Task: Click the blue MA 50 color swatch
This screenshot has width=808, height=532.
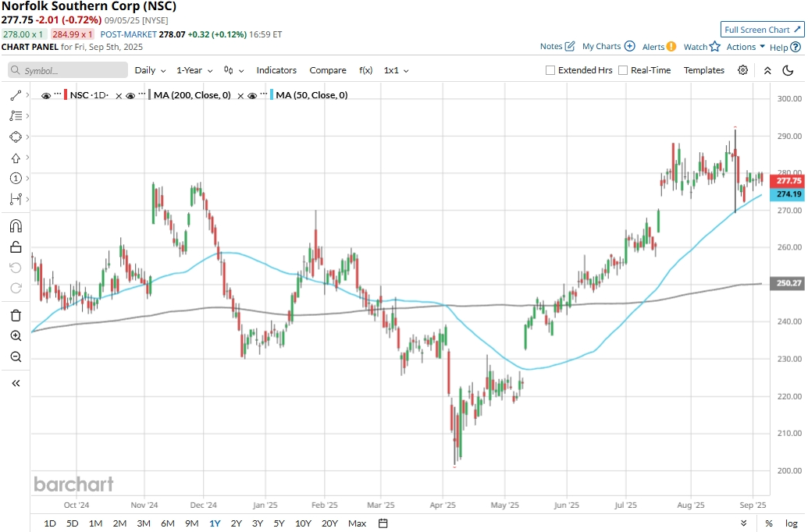Action: pos(272,95)
